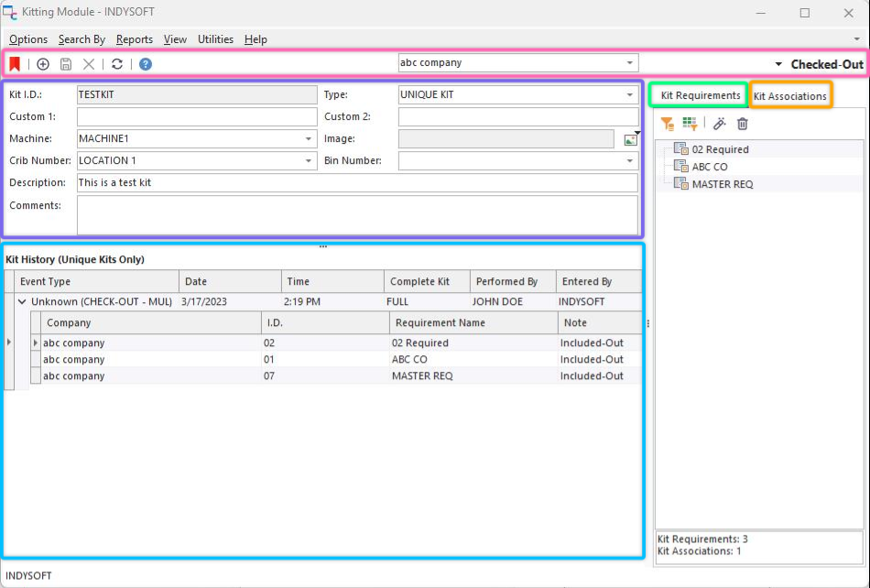Click the red bookmark icon in toolbar

[x=15, y=64]
